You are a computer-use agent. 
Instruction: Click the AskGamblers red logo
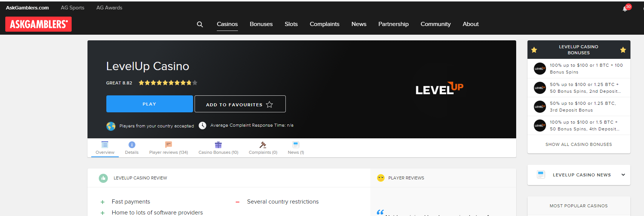tap(38, 24)
